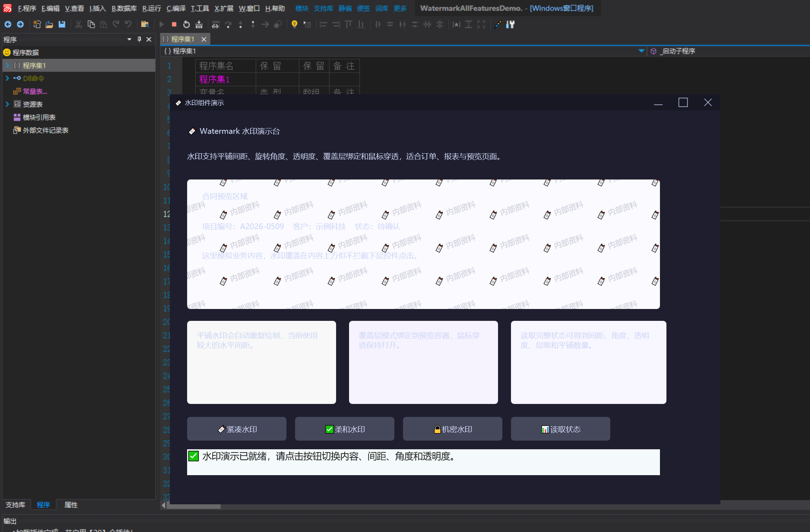
Task: Click the folder search icon in the toolbar
Action: point(145,24)
